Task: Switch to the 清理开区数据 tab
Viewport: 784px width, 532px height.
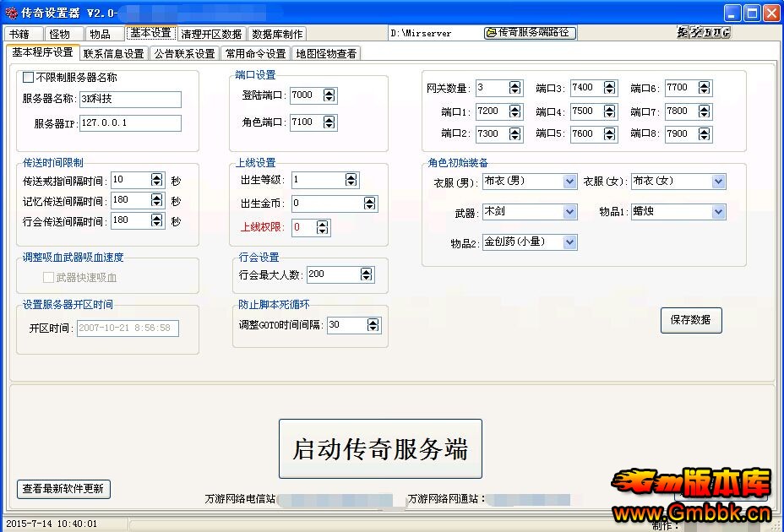Action: click(x=210, y=34)
